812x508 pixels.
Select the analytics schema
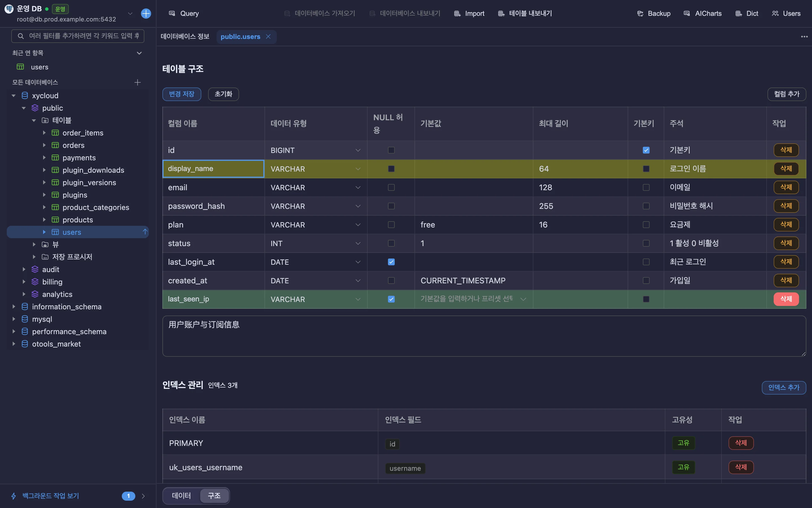tap(58, 294)
